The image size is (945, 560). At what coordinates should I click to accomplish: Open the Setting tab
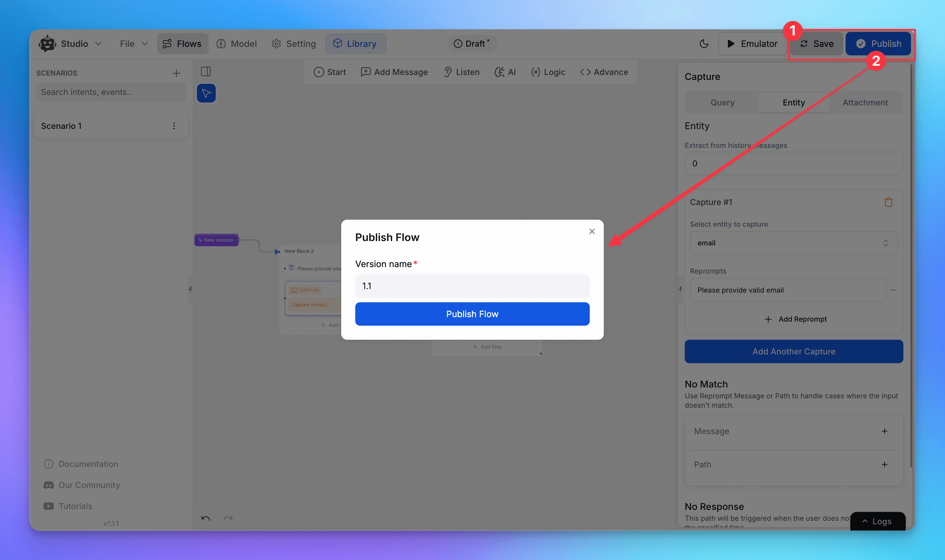pyautogui.click(x=294, y=44)
